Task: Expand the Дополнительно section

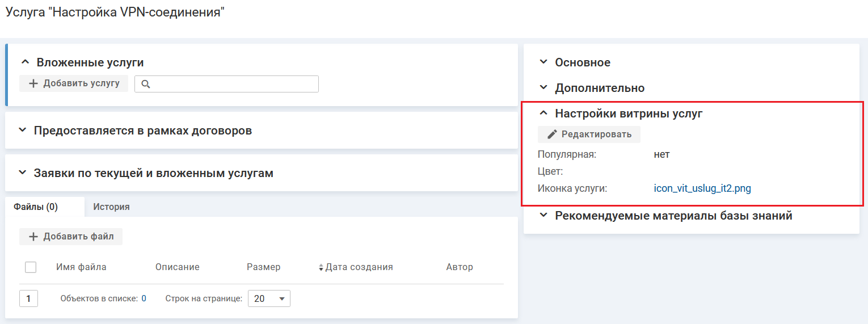Action: click(543, 88)
